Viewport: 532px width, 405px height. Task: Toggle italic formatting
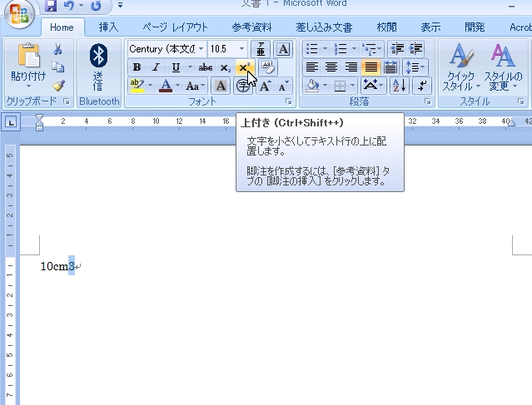[x=155, y=67]
